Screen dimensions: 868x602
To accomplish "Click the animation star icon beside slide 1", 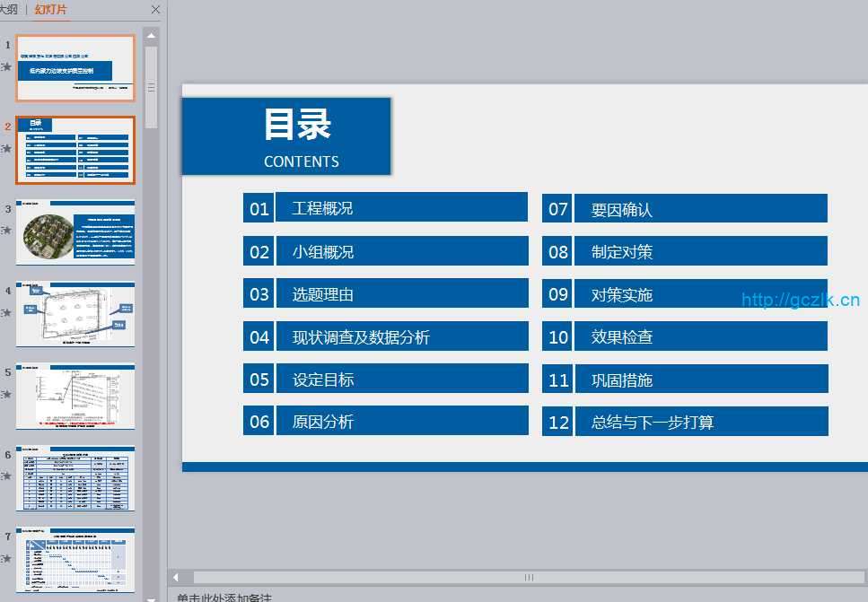I will 7,66.
